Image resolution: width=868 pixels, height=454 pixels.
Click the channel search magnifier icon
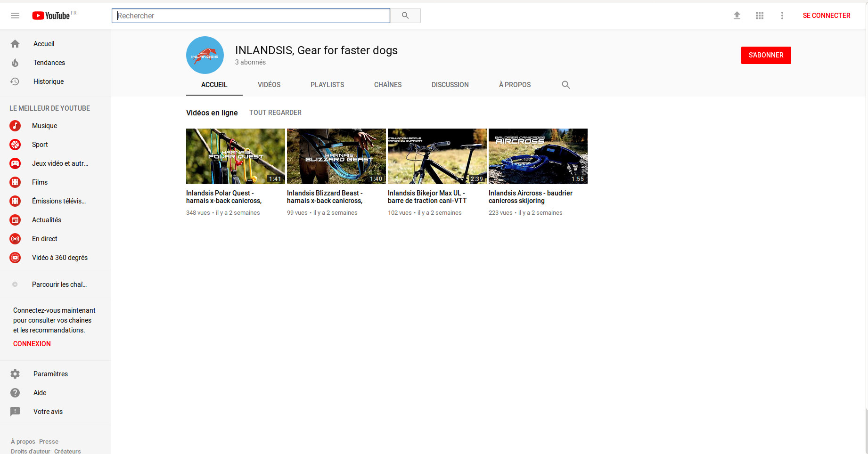[566, 85]
